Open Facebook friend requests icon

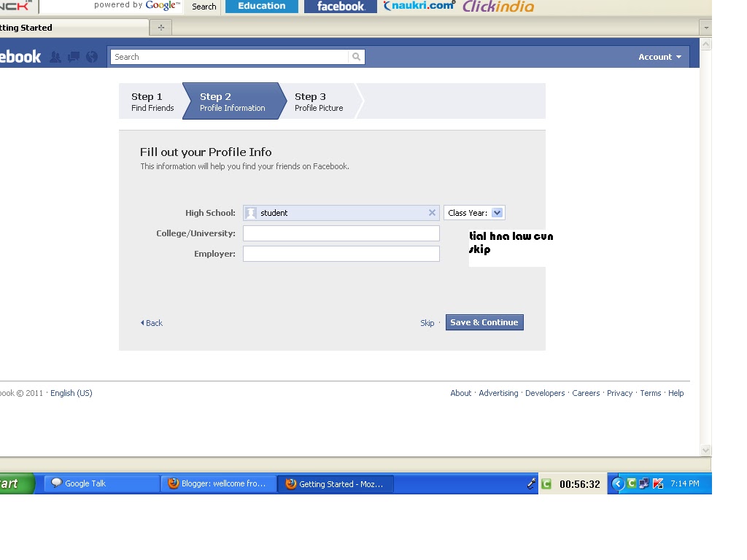point(55,57)
